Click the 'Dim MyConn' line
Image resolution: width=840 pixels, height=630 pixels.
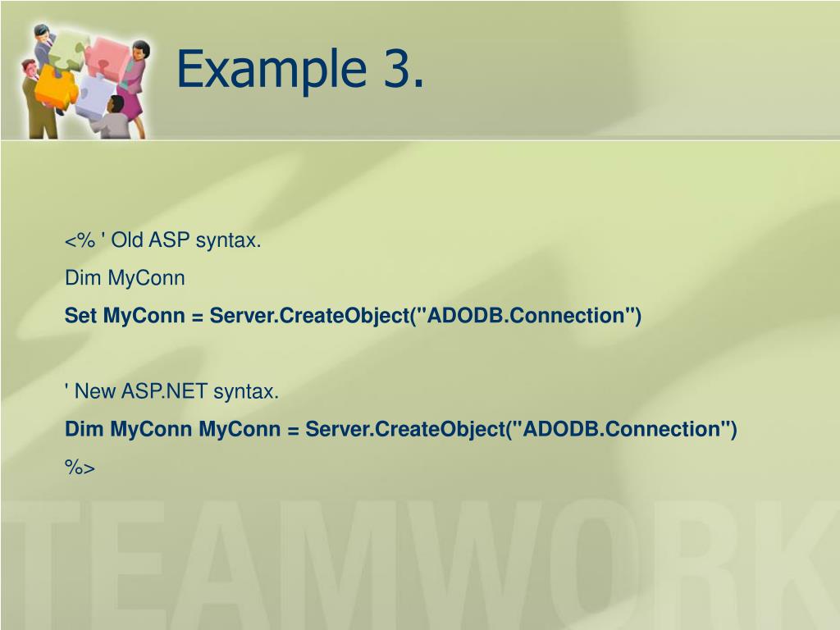point(125,278)
